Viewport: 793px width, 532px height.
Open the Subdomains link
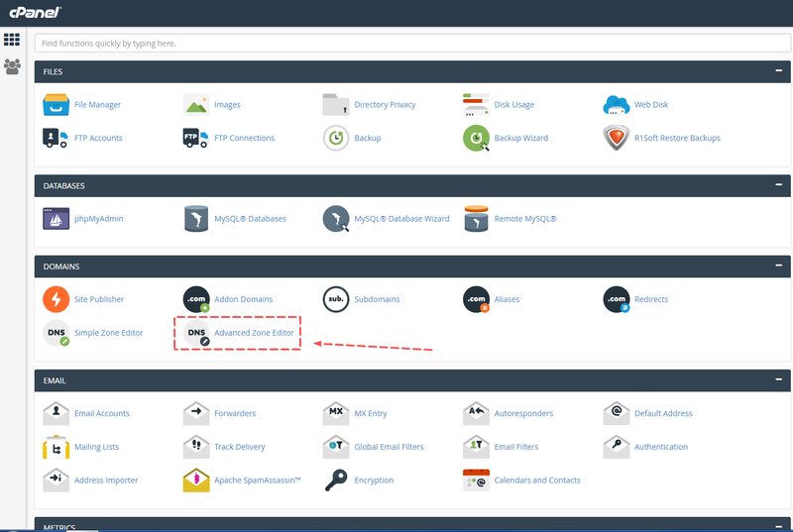377,299
